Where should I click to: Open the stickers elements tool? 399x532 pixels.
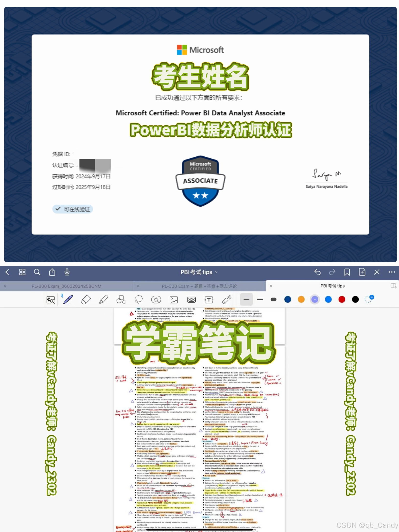click(156, 300)
